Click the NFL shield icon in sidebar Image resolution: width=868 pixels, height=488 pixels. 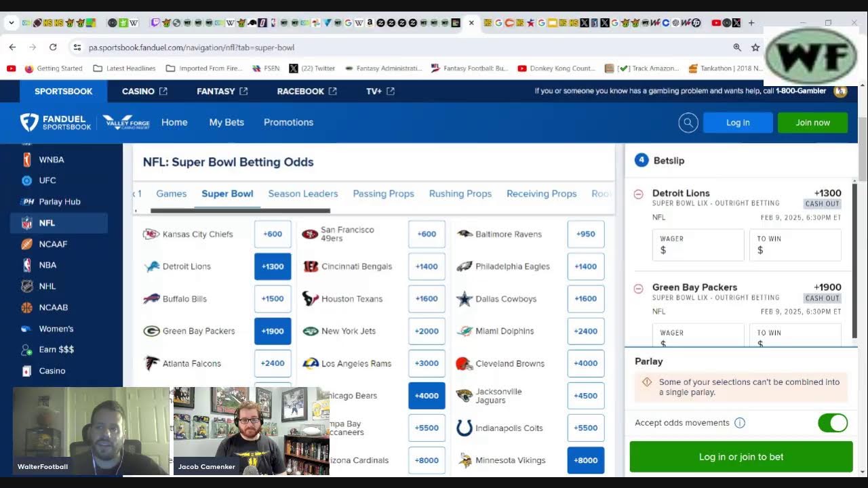pos(27,223)
